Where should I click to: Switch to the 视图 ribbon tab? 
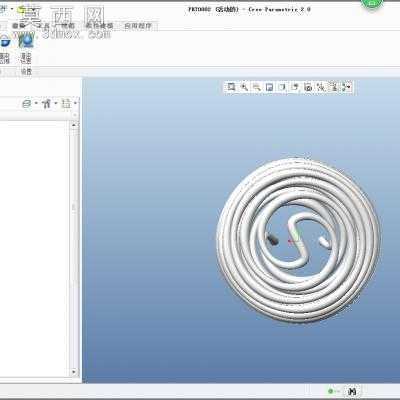point(67,26)
